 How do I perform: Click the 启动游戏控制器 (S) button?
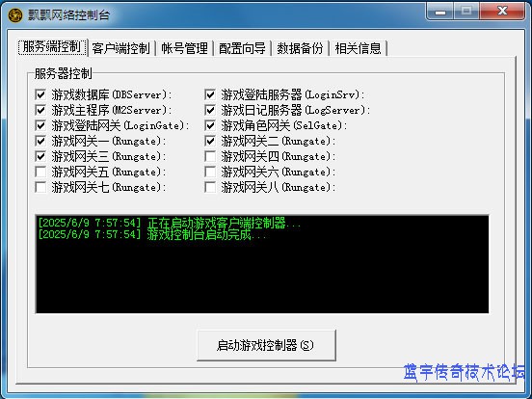pyautogui.click(x=266, y=345)
